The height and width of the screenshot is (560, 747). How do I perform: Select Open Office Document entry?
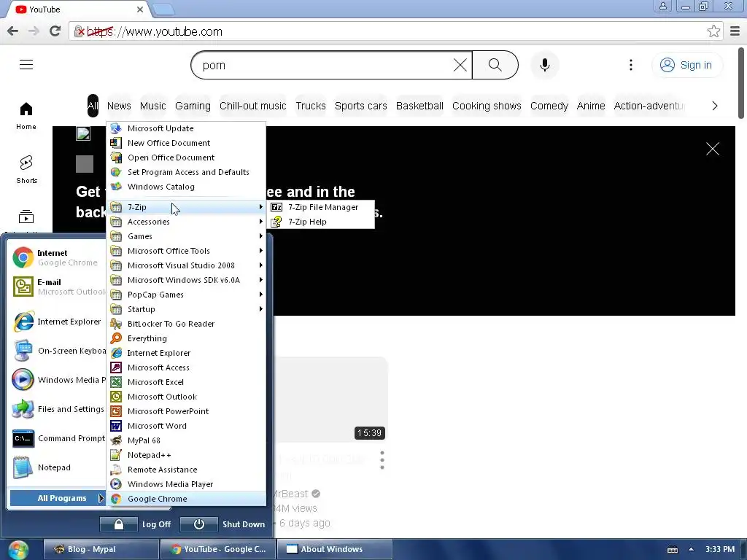[186, 157]
